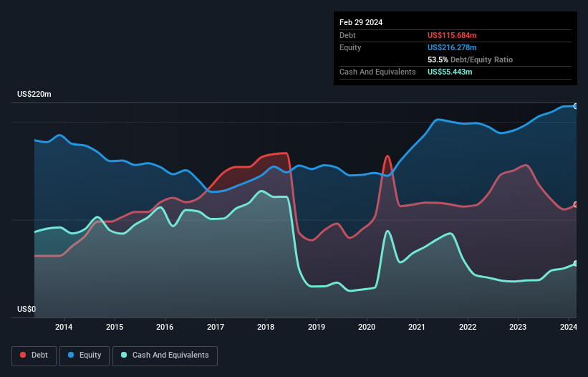Image resolution: width=588 pixels, height=377 pixels.
Task: Click the red Debt legend dot
Action: (x=23, y=355)
